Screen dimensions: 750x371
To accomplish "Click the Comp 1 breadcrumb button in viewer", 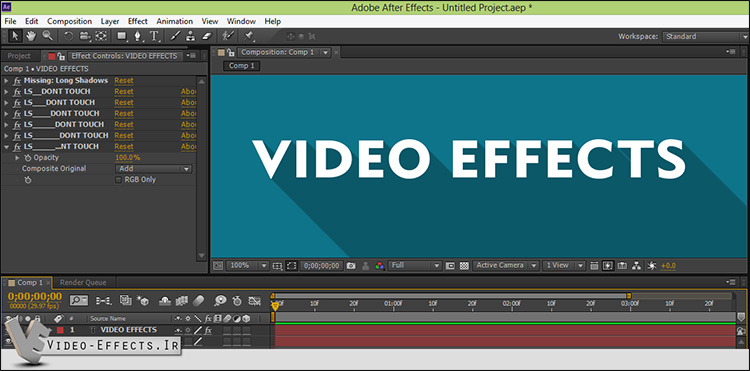I will 242,66.
